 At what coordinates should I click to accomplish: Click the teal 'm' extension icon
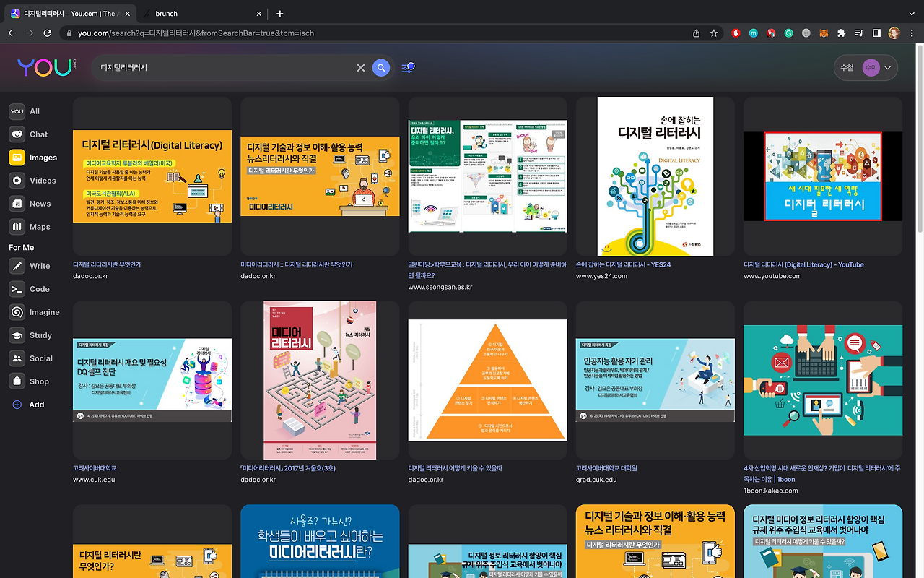(x=754, y=33)
